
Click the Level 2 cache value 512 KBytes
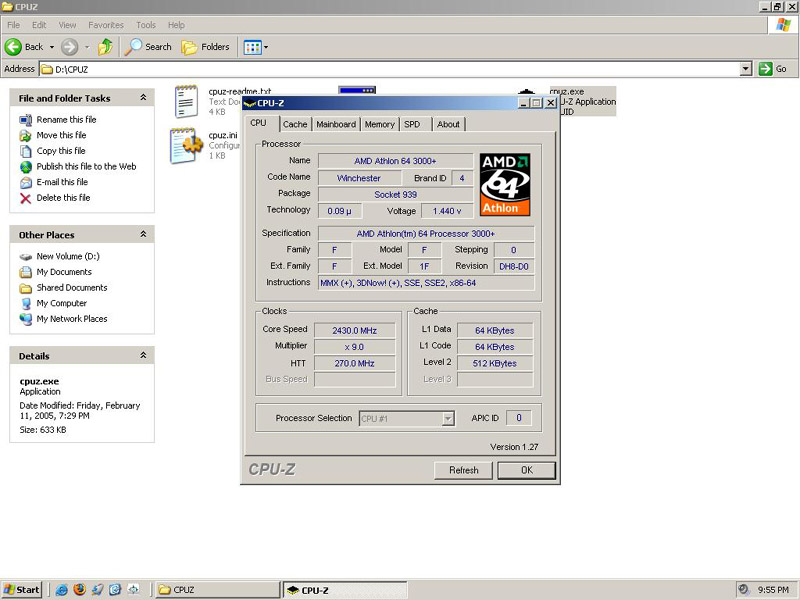pos(495,363)
